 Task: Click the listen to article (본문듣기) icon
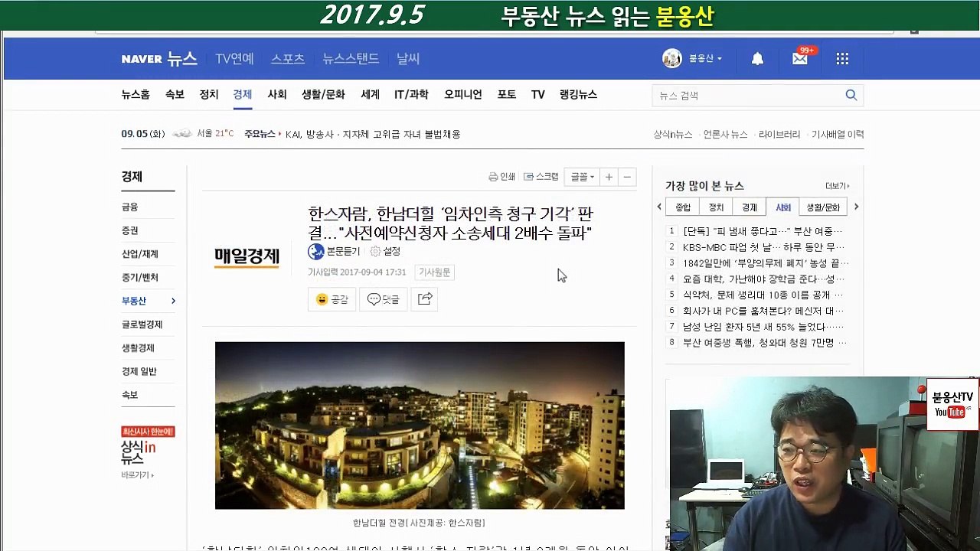point(315,252)
